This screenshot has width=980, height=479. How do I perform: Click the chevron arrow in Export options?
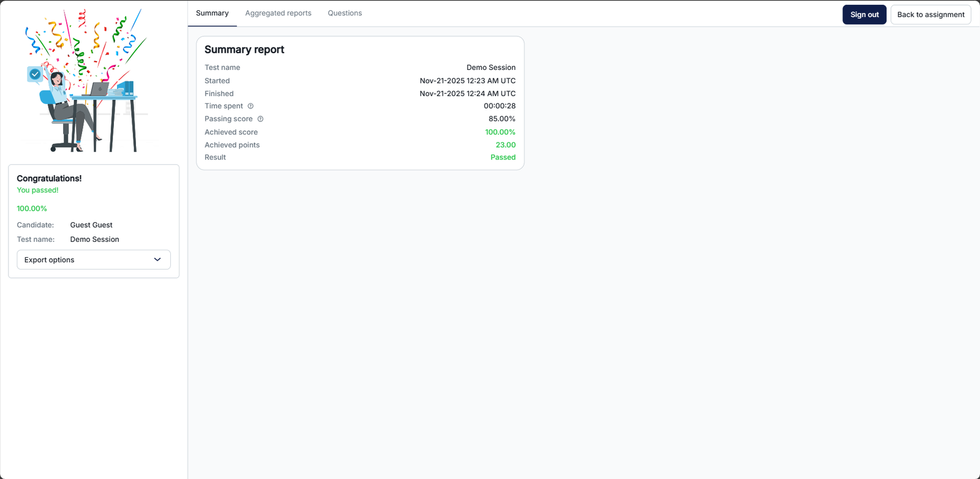[157, 260]
